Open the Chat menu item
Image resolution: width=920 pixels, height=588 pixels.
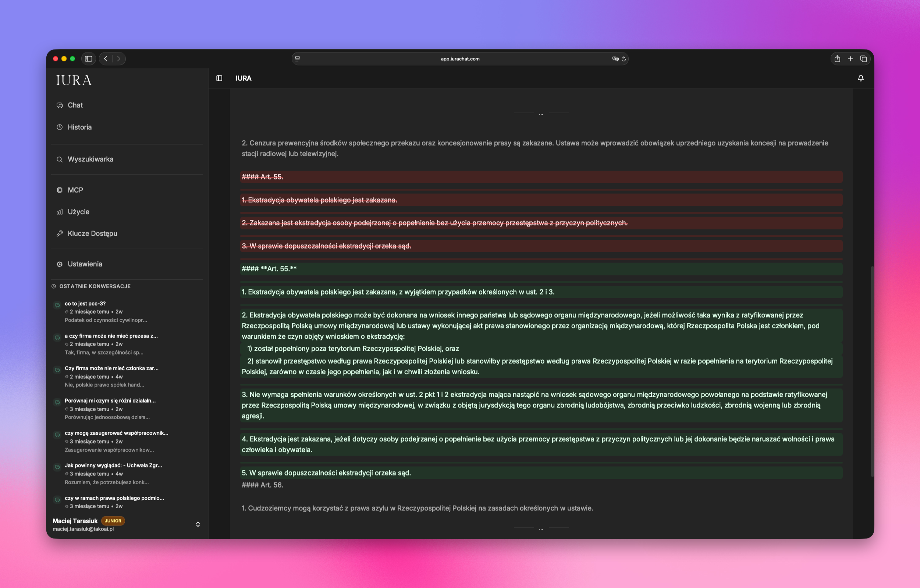pos(75,106)
